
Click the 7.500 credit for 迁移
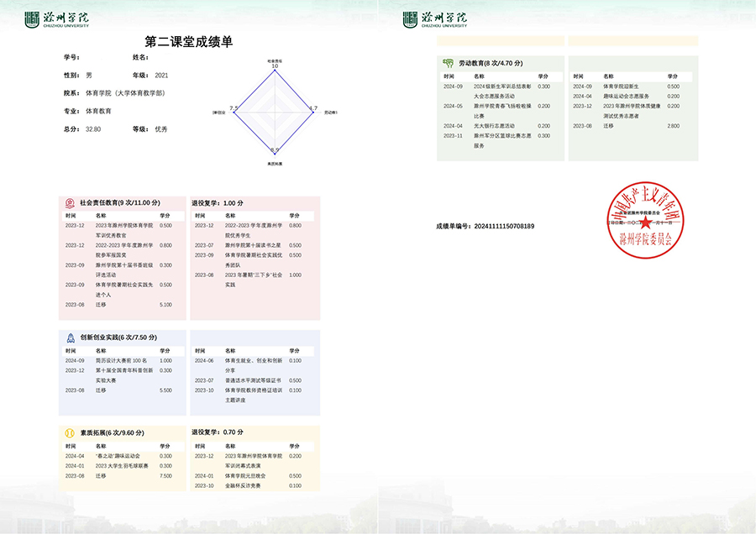point(165,476)
